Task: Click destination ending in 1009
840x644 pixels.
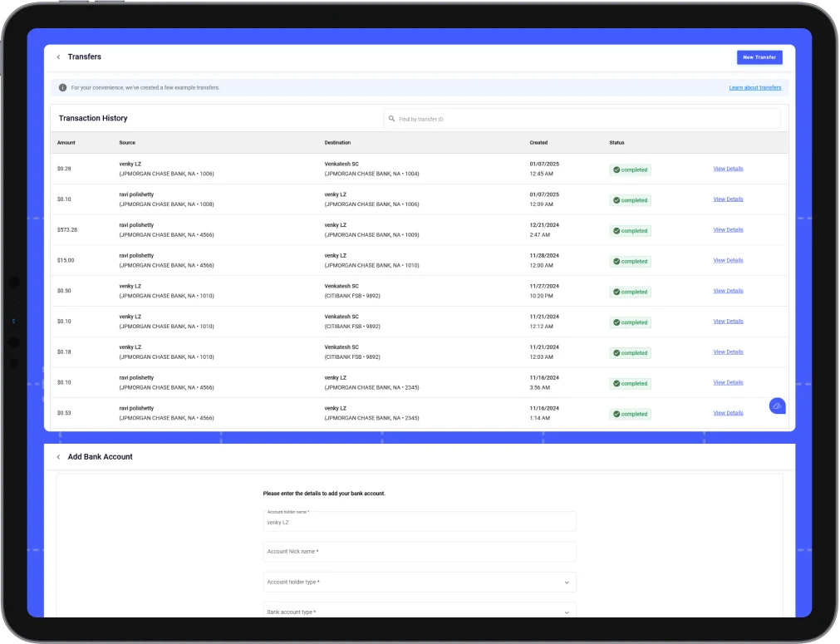Action: pos(371,230)
